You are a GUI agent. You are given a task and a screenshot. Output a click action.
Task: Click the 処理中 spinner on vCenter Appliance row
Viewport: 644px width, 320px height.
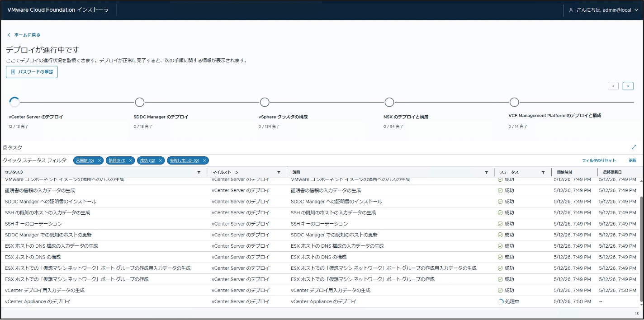pyautogui.click(x=501, y=301)
